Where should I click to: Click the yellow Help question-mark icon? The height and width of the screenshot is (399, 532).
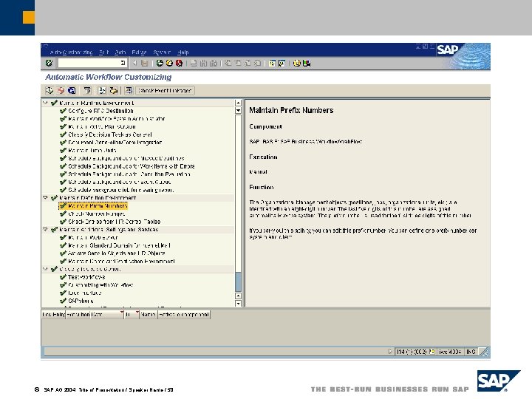pos(297,63)
